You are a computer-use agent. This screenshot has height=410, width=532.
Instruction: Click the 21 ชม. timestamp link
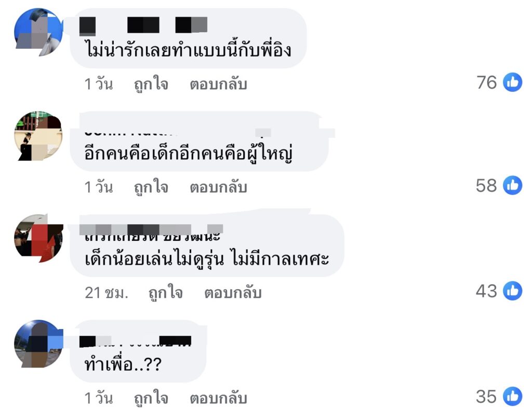(106, 293)
